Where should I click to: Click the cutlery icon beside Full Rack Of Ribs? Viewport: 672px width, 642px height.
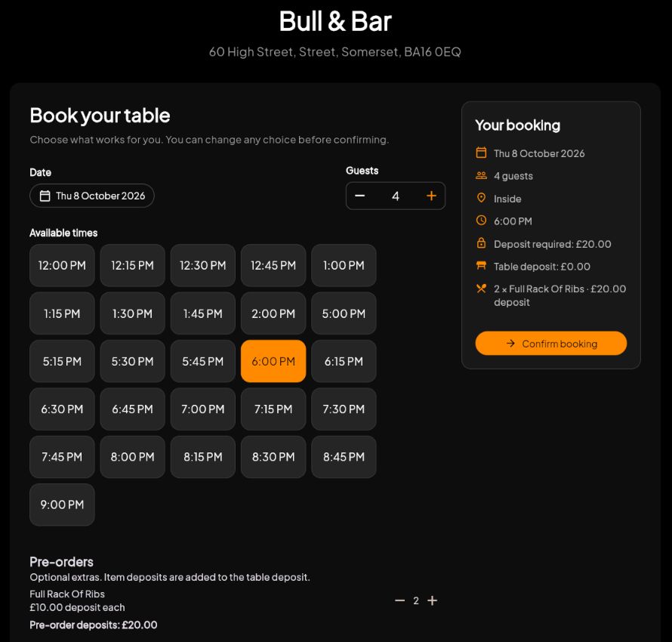(x=481, y=289)
